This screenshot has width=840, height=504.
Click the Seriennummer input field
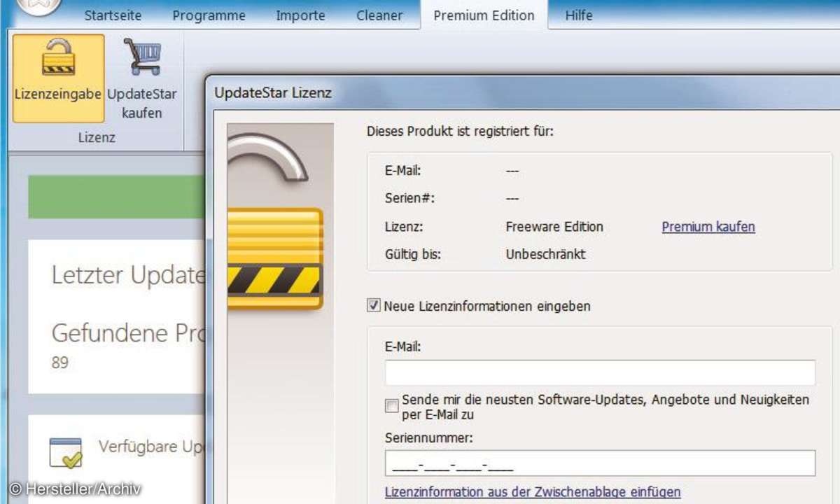600,463
